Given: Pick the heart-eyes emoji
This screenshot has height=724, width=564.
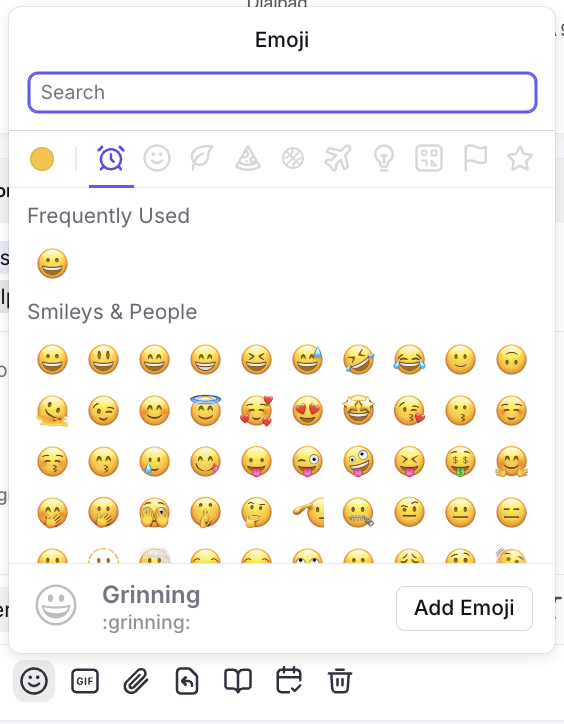Looking at the screenshot, I should 308,410.
